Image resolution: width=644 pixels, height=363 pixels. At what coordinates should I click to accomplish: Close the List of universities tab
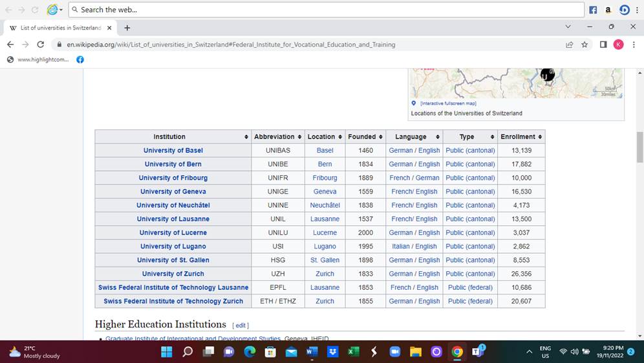pyautogui.click(x=109, y=28)
